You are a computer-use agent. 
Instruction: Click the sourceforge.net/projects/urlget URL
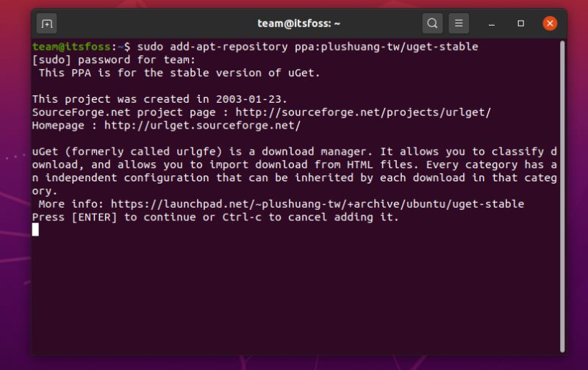(363, 112)
